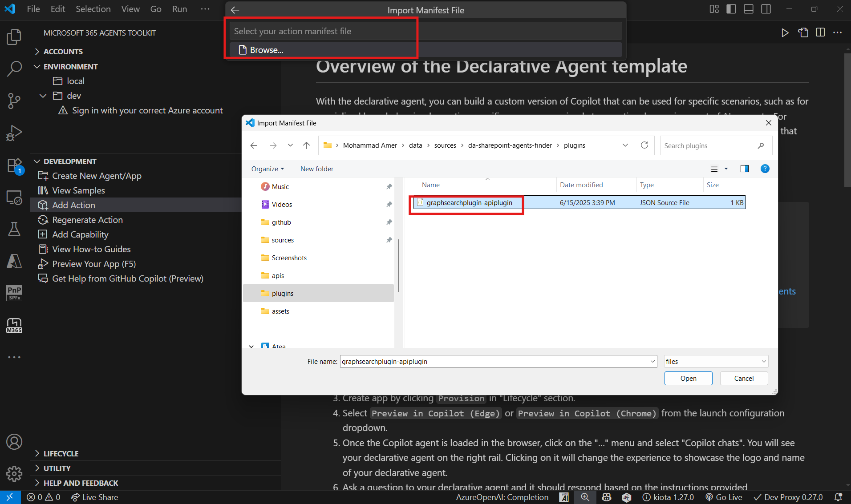Click the Refresh button in the file dialog address bar
Image resolution: width=851 pixels, height=504 pixels.
point(644,145)
